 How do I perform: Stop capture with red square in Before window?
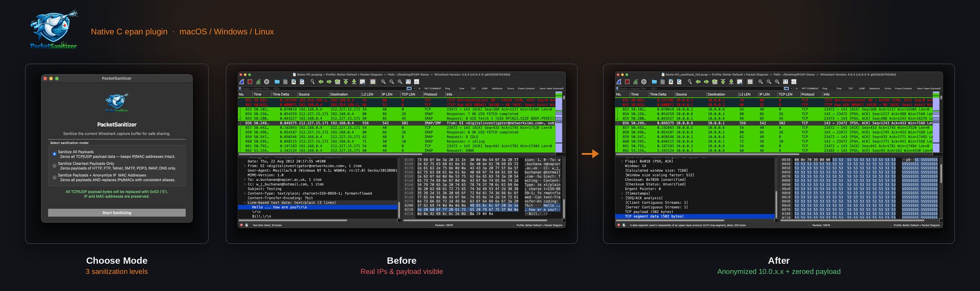(x=250, y=82)
